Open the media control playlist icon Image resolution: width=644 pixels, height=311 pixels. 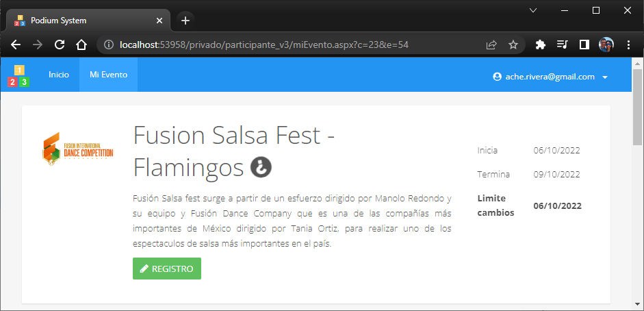click(562, 45)
